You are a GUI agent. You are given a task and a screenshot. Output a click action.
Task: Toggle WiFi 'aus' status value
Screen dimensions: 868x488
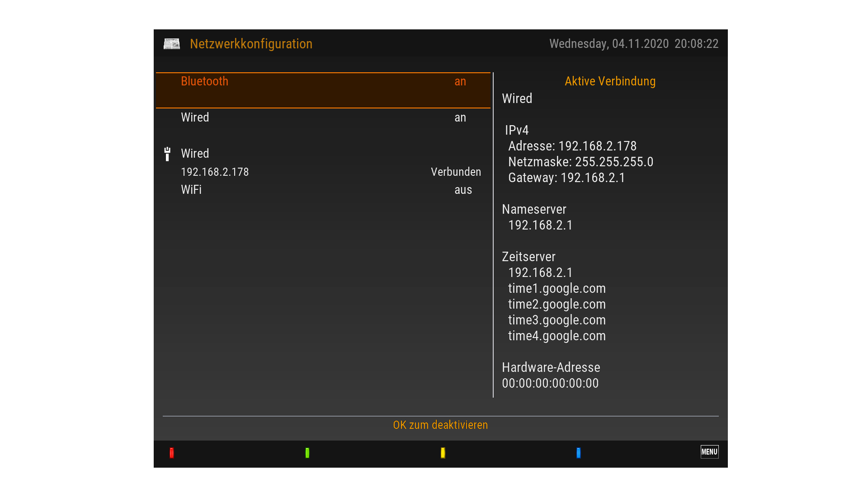tap(463, 190)
